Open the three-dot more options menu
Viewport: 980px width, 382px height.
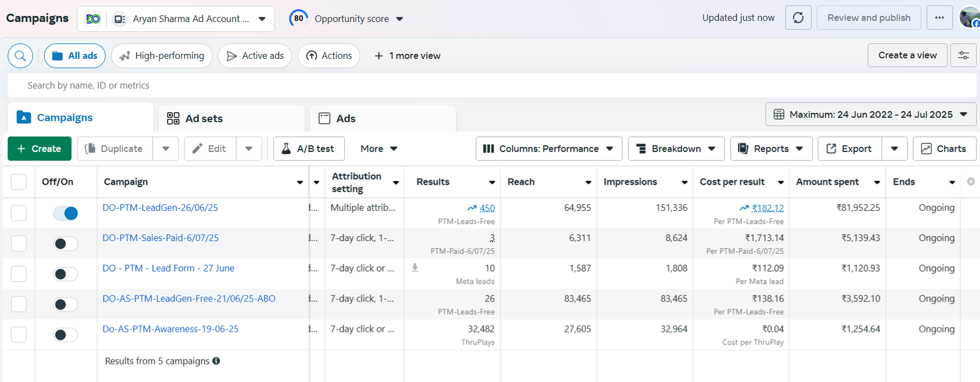pos(939,18)
